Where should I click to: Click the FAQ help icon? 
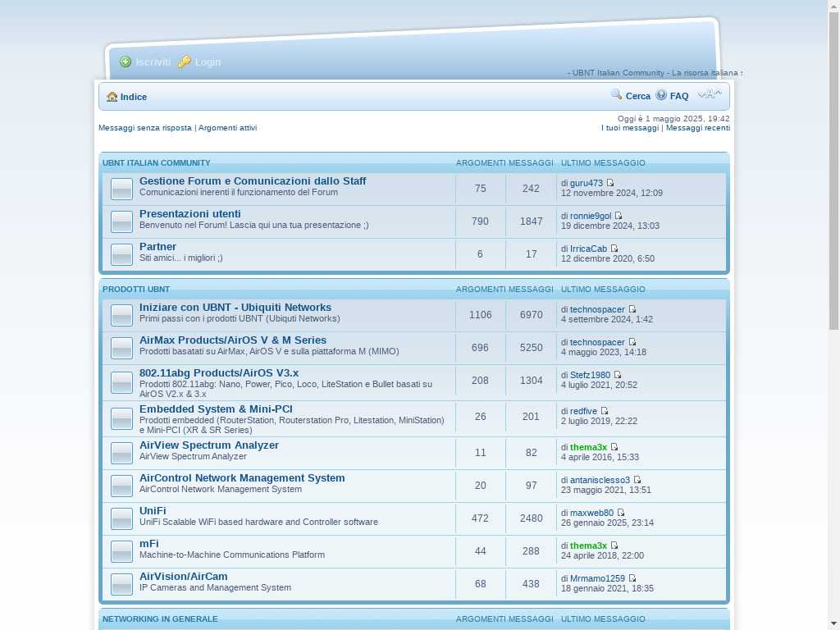[662, 95]
